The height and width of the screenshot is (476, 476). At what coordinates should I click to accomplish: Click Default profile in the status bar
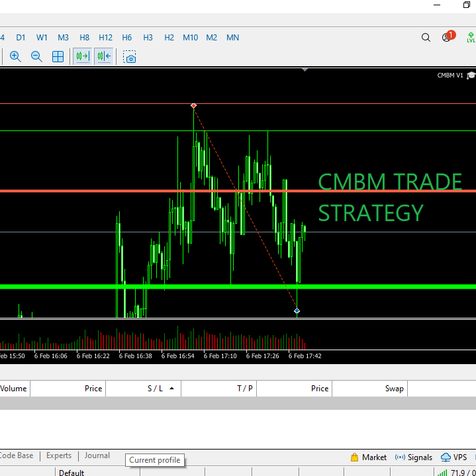point(71,473)
